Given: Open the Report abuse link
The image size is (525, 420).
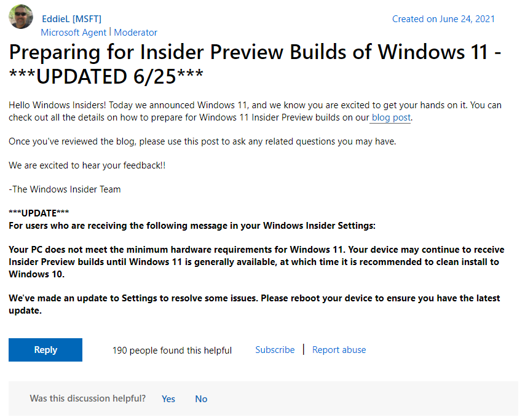Looking at the screenshot, I should [x=339, y=350].
